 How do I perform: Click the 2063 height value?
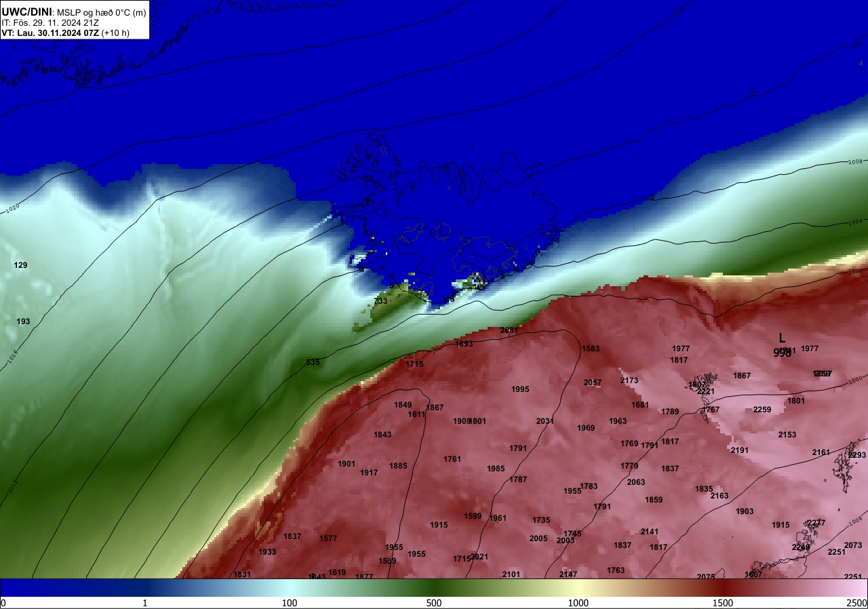636,482
